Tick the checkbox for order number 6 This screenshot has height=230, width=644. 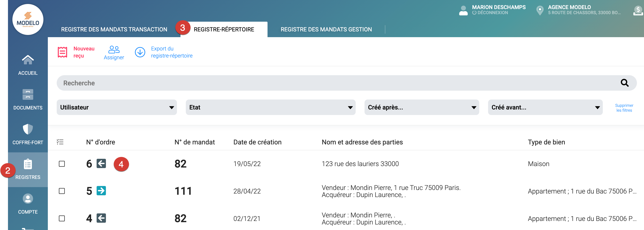click(x=62, y=164)
